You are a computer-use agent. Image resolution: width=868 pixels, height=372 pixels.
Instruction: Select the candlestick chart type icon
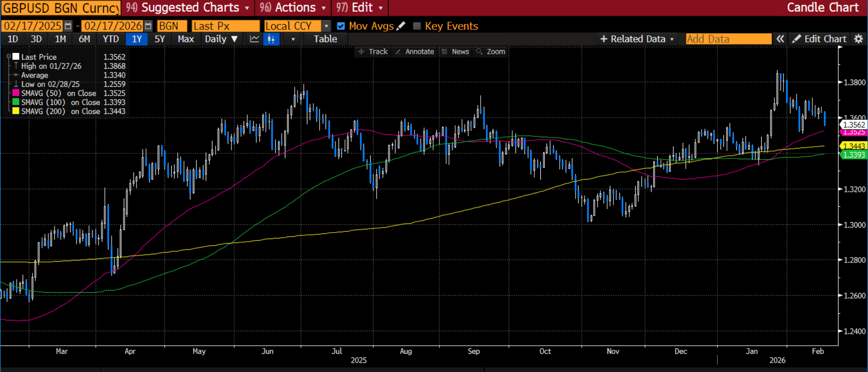click(x=271, y=39)
